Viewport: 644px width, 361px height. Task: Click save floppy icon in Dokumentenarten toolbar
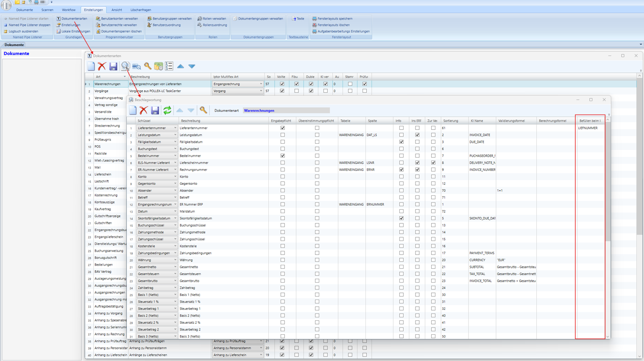[x=113, y=66]
